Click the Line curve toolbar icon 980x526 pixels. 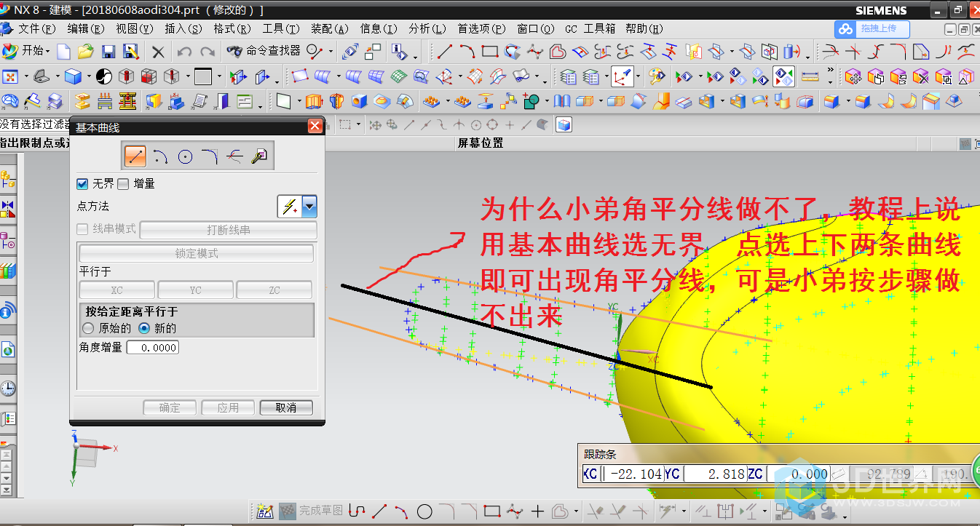click(444, 52)
